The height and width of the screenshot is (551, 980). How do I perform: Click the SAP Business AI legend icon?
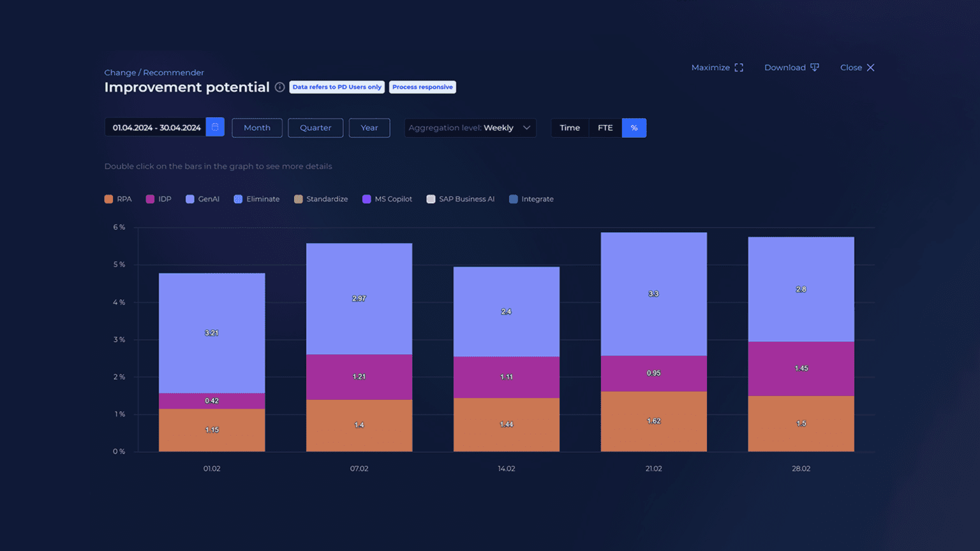coord(431,199)
